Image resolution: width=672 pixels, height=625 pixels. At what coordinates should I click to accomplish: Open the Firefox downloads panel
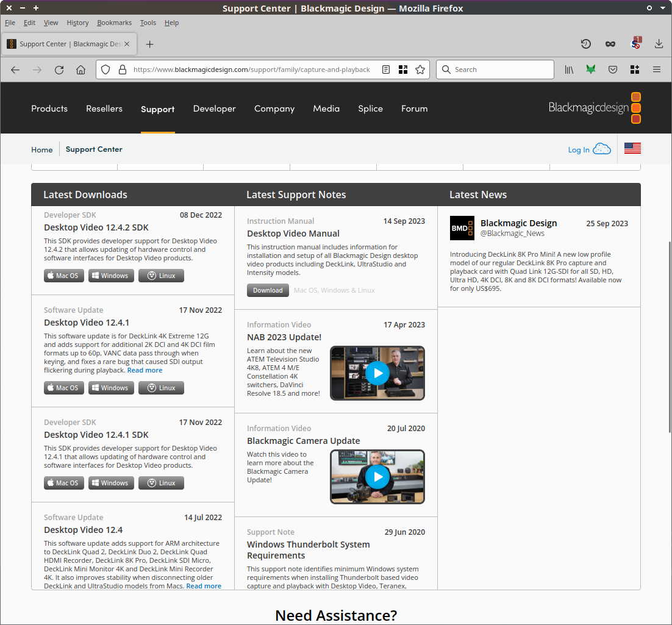(x=659, y=44)
